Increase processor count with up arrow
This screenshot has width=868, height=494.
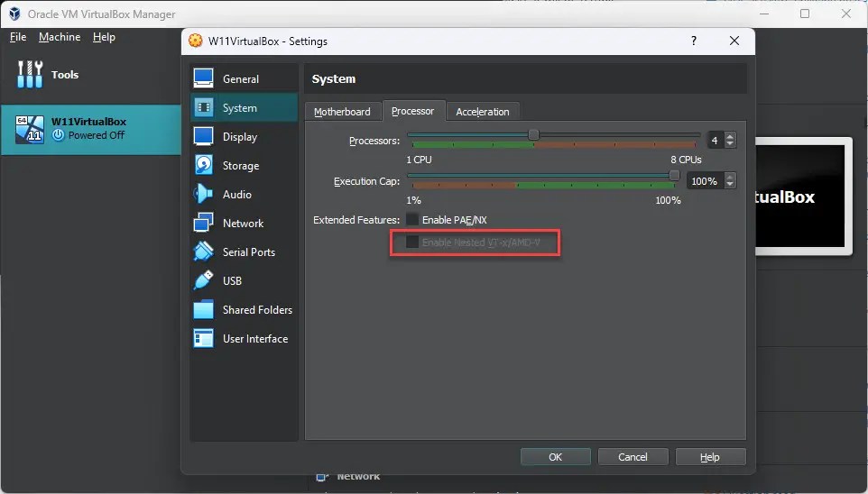tap(730, 137)
